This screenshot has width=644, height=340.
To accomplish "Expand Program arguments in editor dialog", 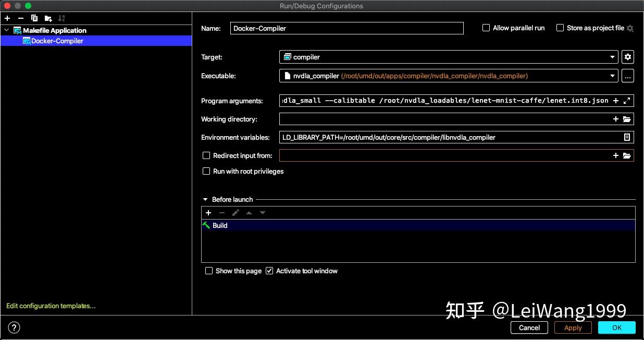I will (628, 100).
